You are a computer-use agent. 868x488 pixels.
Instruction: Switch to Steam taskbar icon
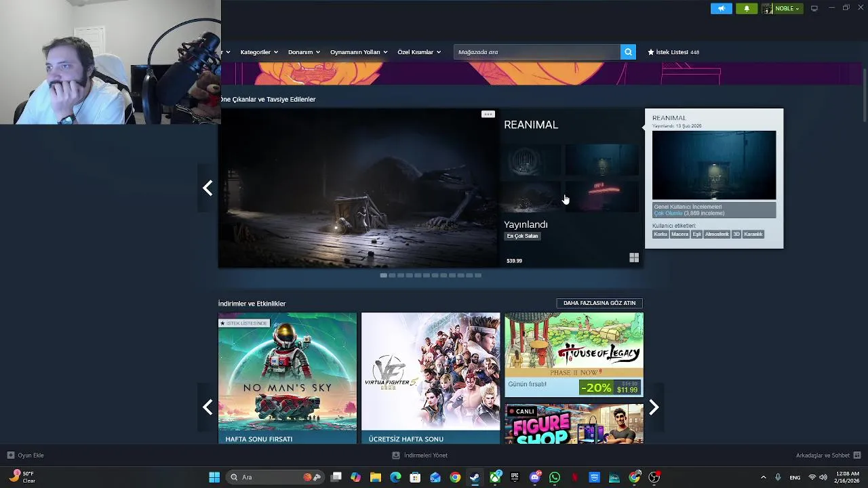pyautogui.click(x=475, y=477)
